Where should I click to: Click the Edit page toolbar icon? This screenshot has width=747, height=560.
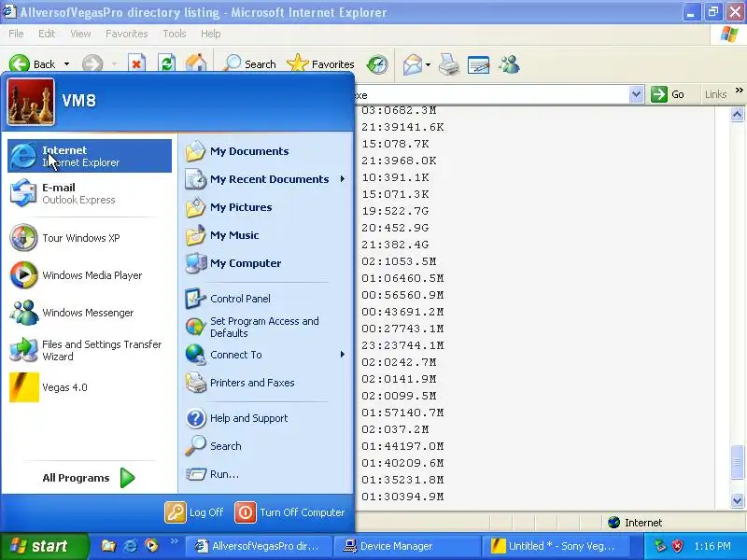[x=478, y=64]
